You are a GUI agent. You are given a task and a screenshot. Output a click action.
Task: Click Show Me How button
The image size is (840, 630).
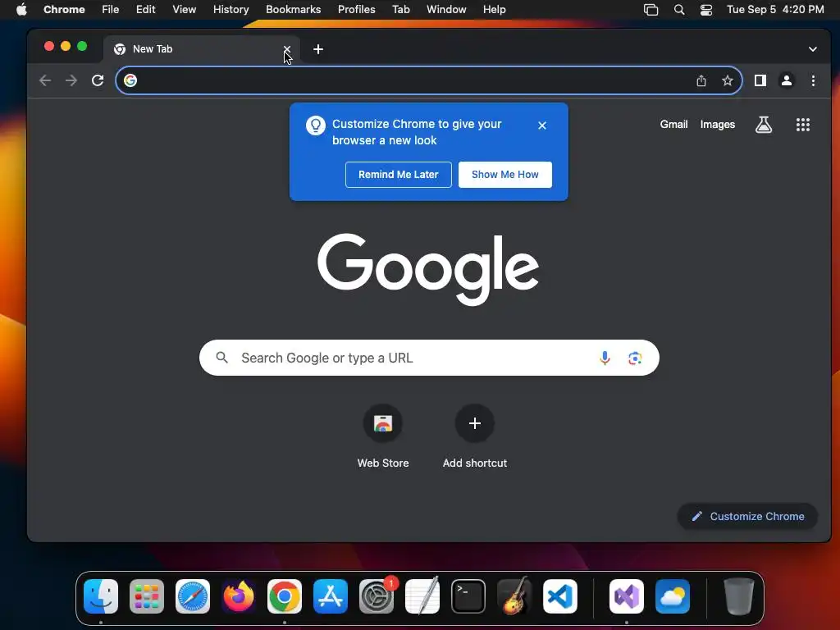pos(505,175)
